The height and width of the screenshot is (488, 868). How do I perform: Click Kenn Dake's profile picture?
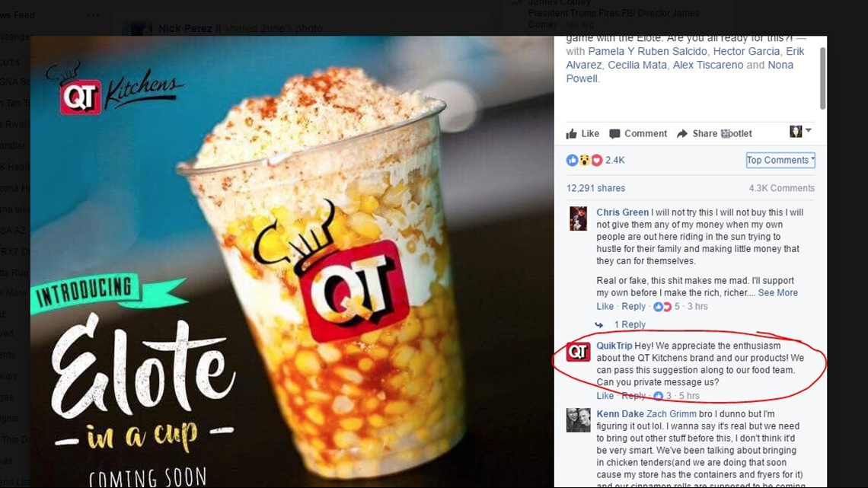click(579, 420)
